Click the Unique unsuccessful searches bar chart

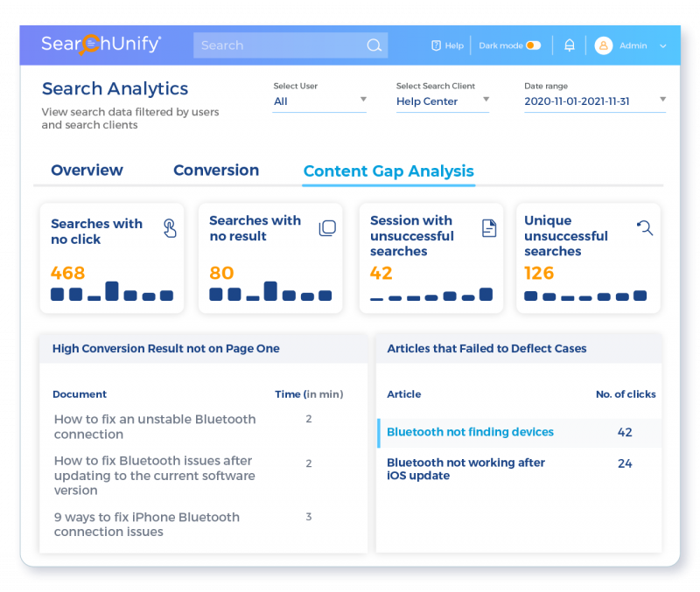(x=585, y=296)
